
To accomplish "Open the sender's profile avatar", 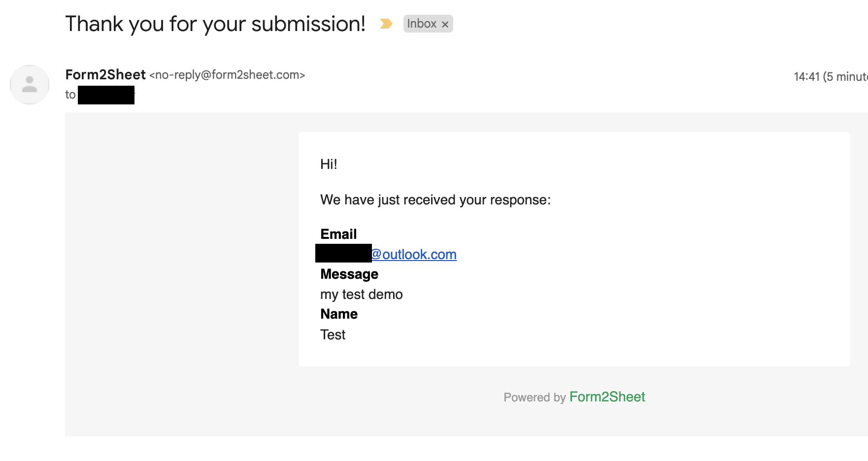I will pos(30,85).
